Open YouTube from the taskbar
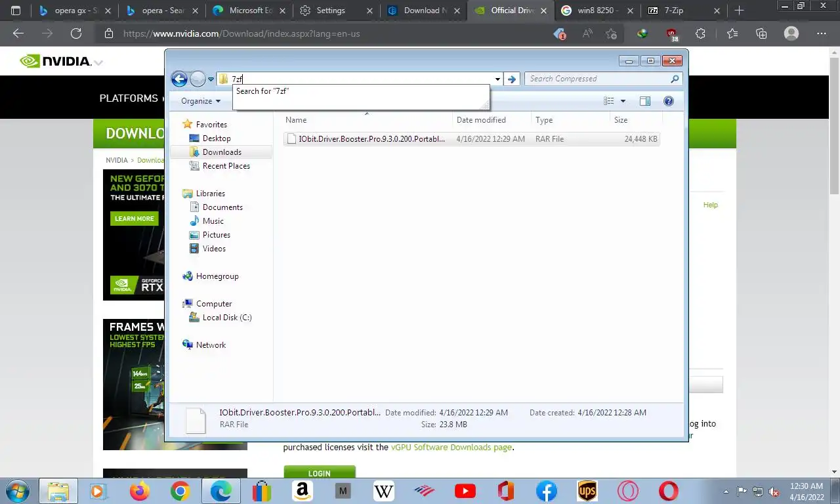 point(465,491)
